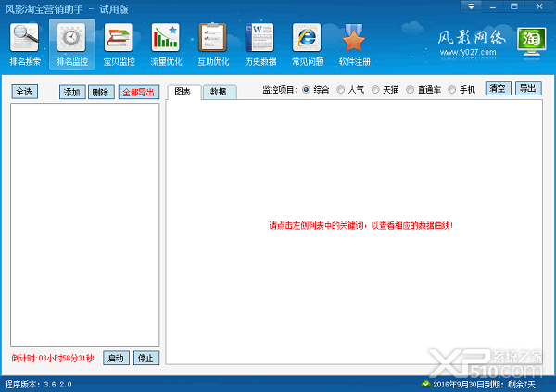Click the 监控项目 label
The image size is (556, 392).
point(280,90)
